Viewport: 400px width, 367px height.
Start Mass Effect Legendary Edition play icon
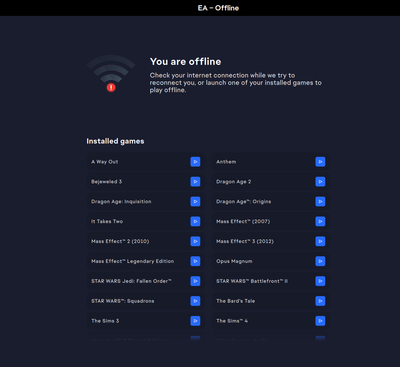tap(195, 261)
